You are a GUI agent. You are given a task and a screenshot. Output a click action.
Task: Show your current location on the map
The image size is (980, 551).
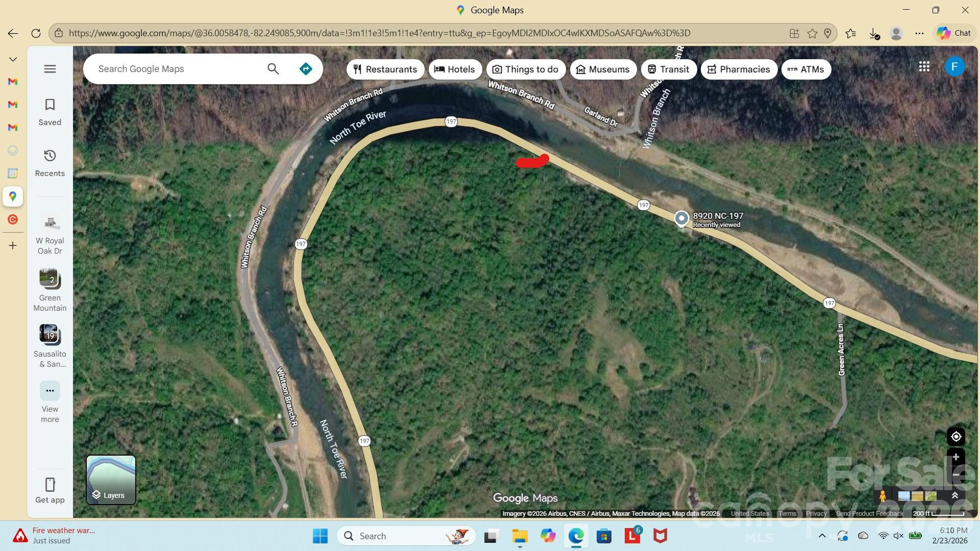coord(955,437)
